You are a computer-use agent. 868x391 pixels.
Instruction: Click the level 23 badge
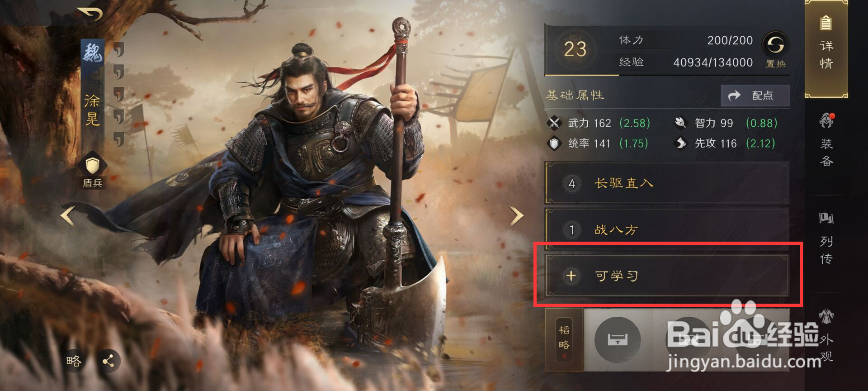[x=575, y=49]
